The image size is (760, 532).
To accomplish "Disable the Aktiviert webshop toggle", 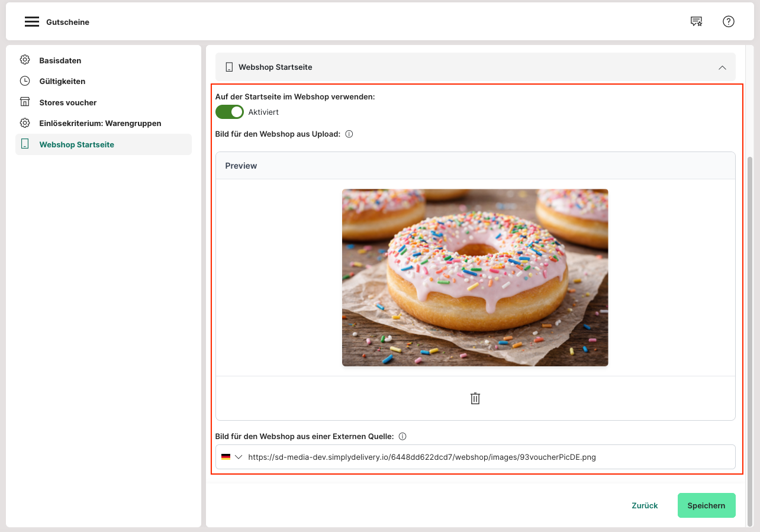I will [x=230, y=112].
